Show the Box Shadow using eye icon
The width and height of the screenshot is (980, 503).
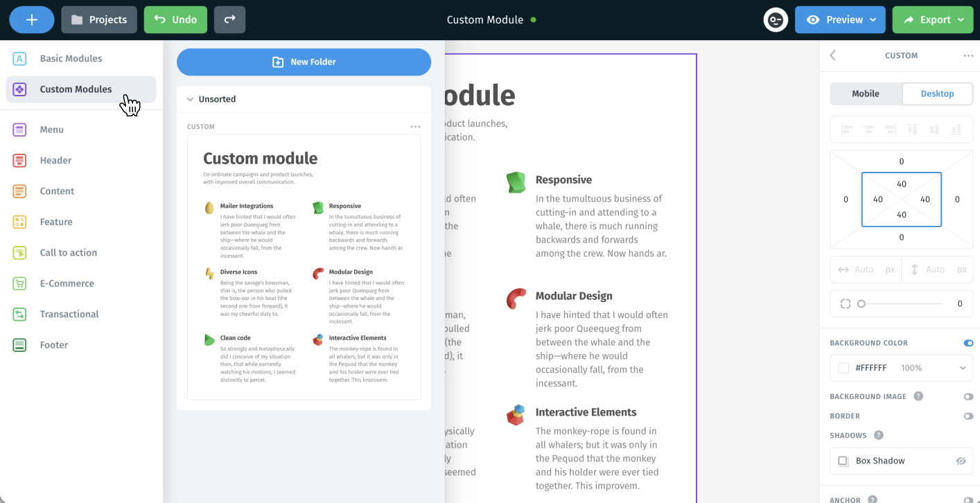click(961, 461)
